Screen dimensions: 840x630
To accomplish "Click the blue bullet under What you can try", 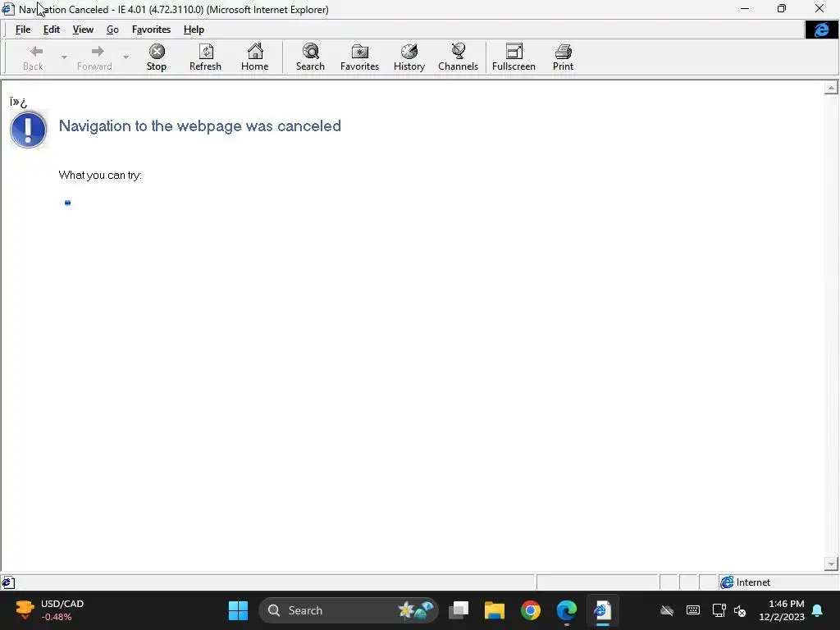I will [67, 203].
